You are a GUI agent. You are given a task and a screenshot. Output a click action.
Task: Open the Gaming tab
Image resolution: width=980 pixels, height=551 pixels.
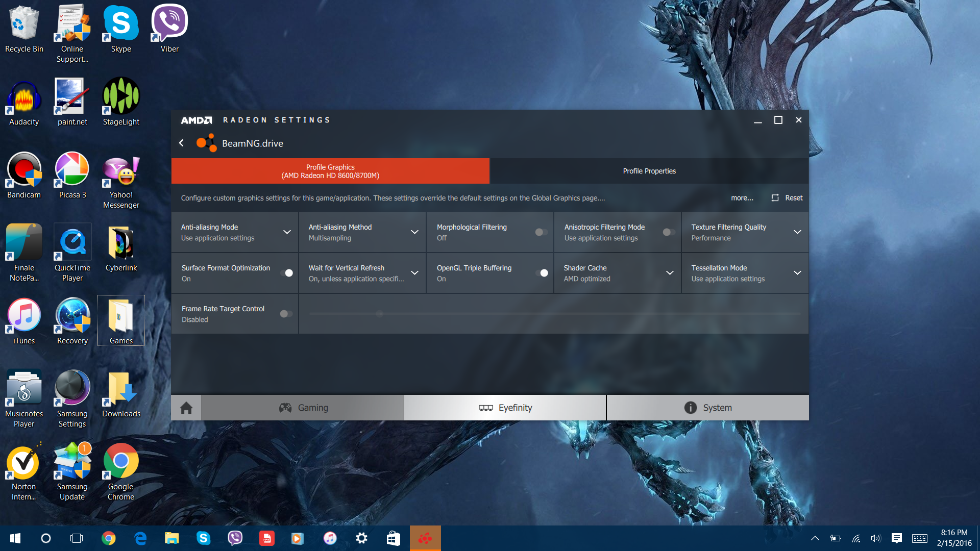tap(303, 408)
